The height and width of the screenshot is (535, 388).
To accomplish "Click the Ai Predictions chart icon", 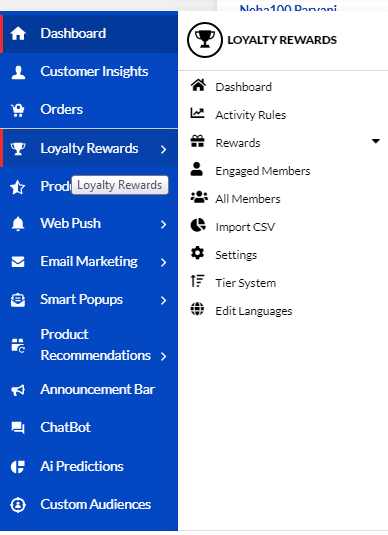I will tap(18, 467).
